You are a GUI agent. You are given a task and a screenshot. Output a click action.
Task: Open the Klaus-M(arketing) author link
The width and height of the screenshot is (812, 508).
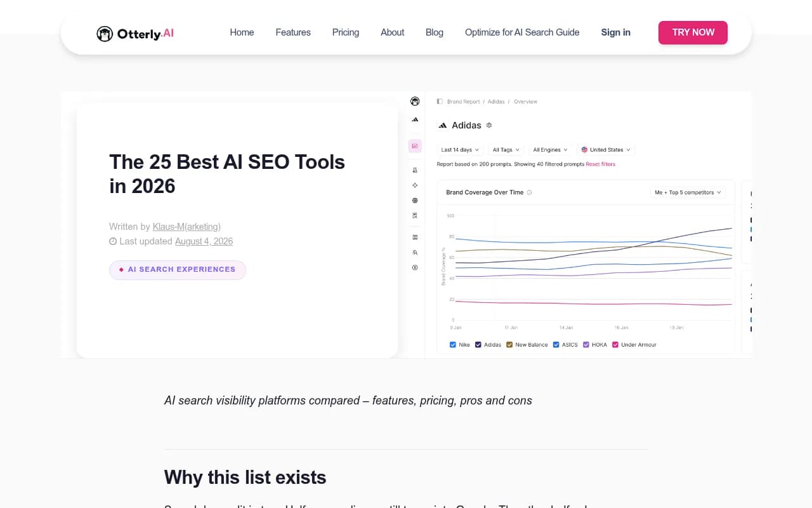coord(187,227)
